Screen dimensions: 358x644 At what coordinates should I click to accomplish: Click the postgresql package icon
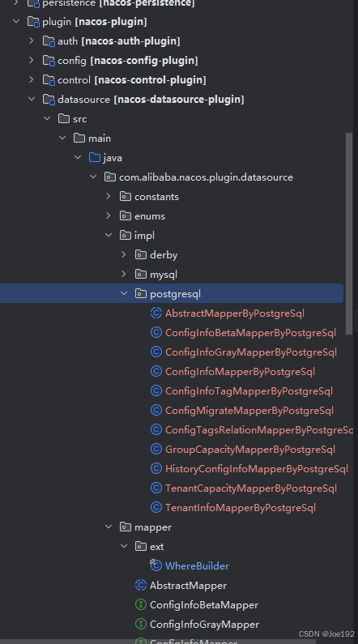click(141, 294)
